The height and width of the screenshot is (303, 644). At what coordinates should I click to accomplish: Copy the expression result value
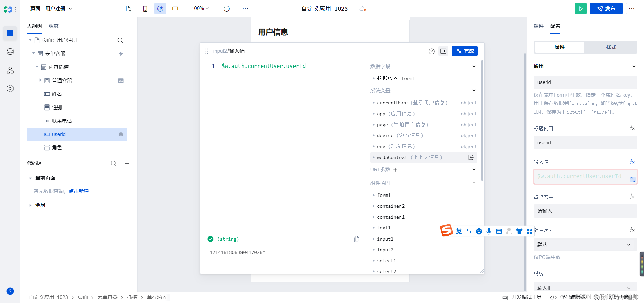click(357, 239)
